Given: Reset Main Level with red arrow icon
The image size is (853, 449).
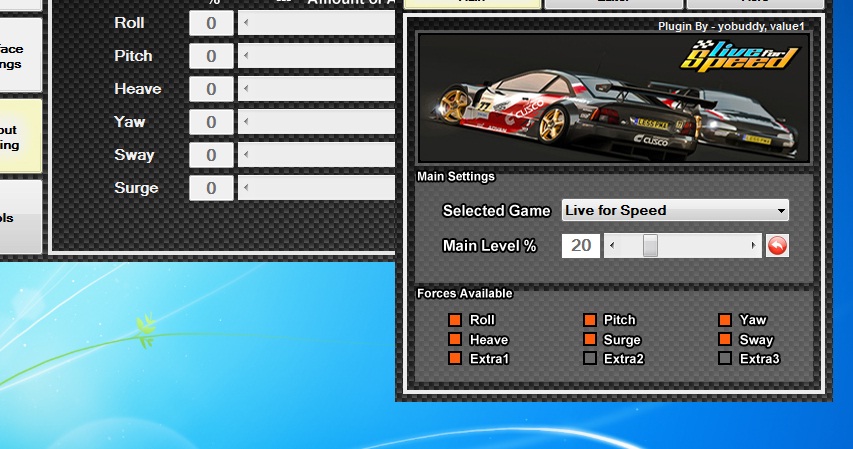Looking at the screenshot, I should coord(777,246).
